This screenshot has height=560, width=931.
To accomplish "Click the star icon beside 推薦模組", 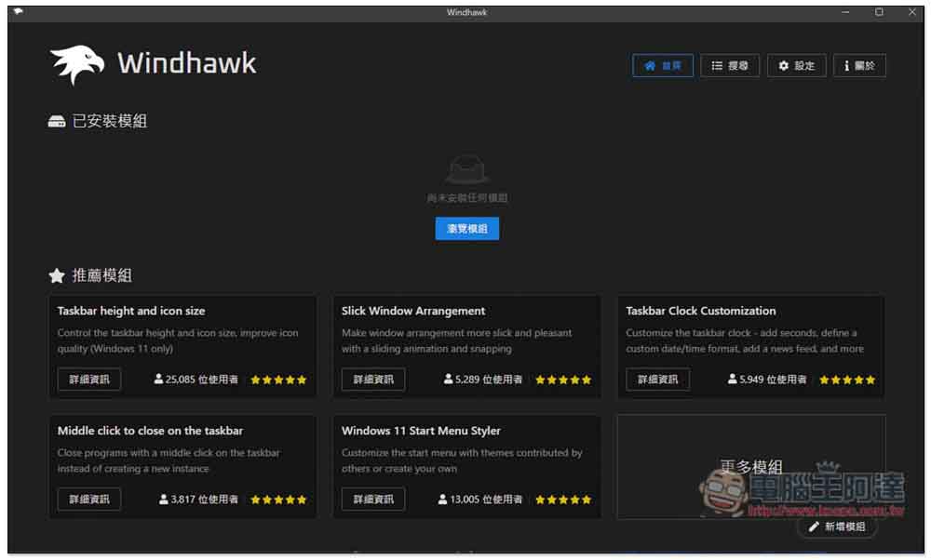I will tap(57, 276).
